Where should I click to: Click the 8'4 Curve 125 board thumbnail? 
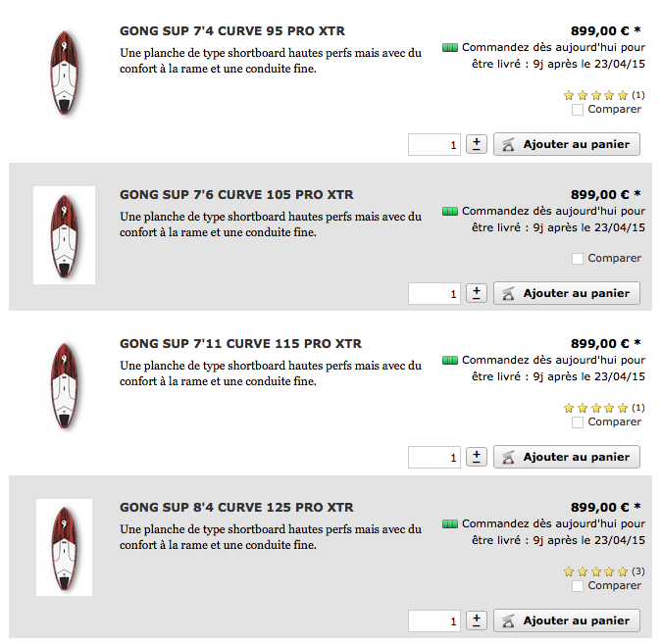tap(64, 548)
